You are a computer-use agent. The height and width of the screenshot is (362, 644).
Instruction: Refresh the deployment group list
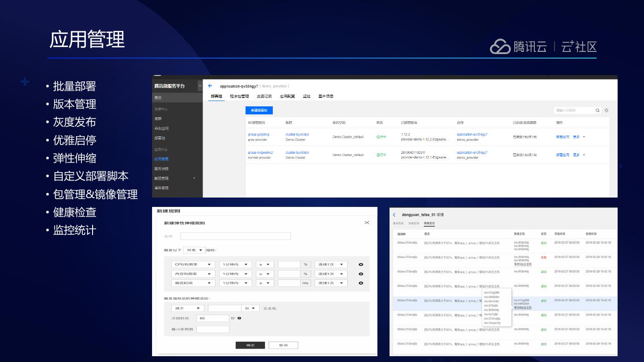pos(607,110)
